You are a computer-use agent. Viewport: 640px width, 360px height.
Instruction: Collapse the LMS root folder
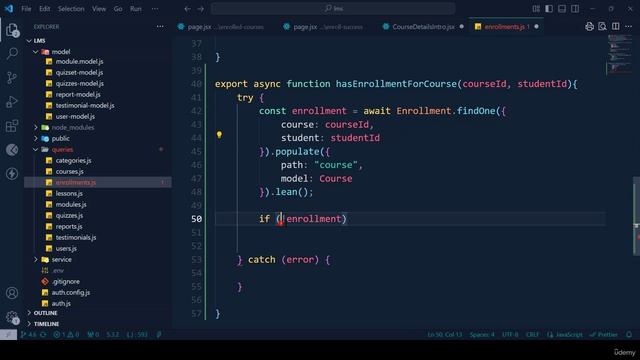click(x=29, y=41)
